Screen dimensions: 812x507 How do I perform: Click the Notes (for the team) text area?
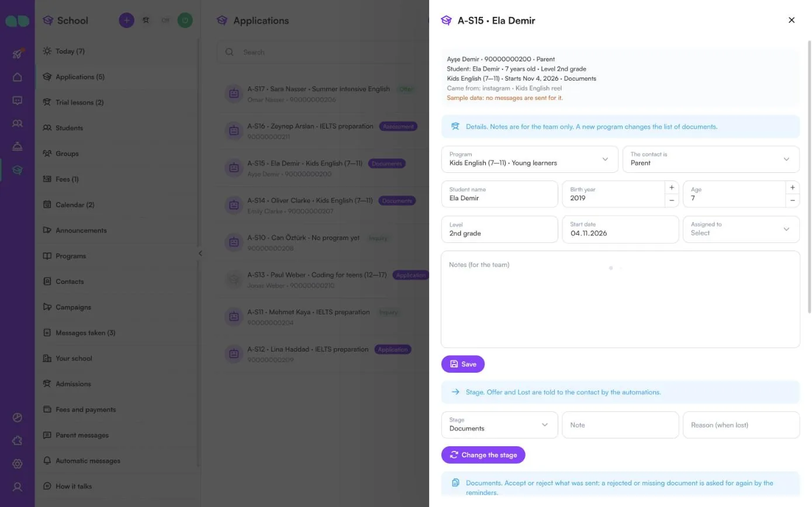(620, 300)
